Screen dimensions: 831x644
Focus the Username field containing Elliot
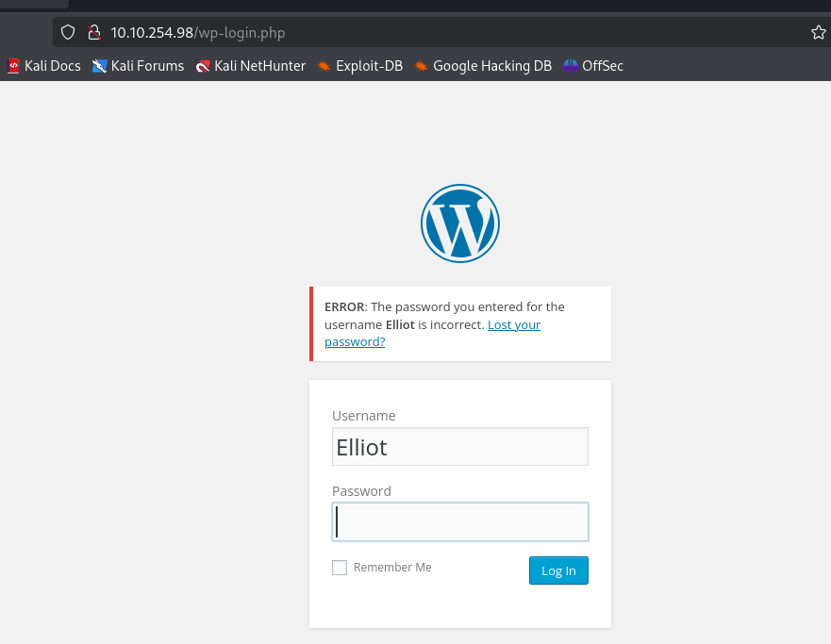[459, 447]
